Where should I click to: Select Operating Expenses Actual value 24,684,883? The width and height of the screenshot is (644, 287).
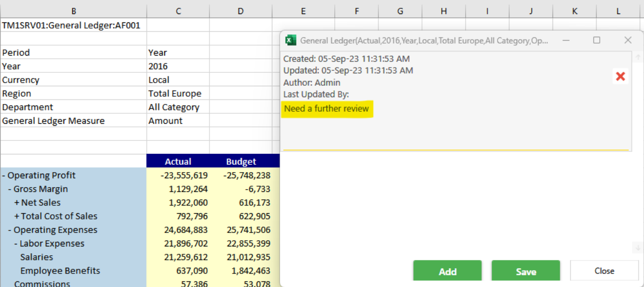pos(178,229)
